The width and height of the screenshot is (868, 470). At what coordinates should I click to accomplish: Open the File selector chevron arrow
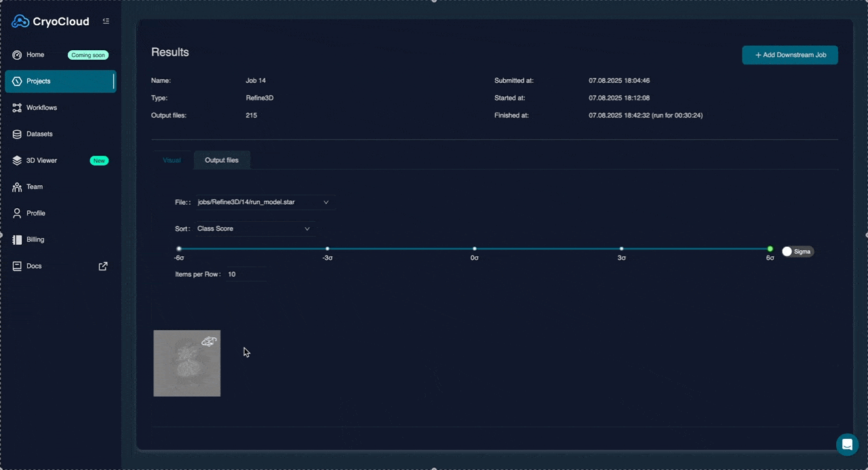pos(325,201)
